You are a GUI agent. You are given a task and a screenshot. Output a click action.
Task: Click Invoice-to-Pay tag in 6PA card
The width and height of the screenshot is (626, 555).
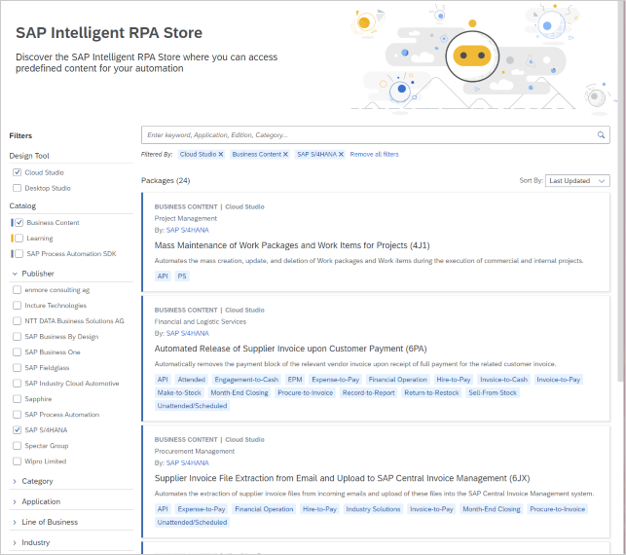coord(558,380)
